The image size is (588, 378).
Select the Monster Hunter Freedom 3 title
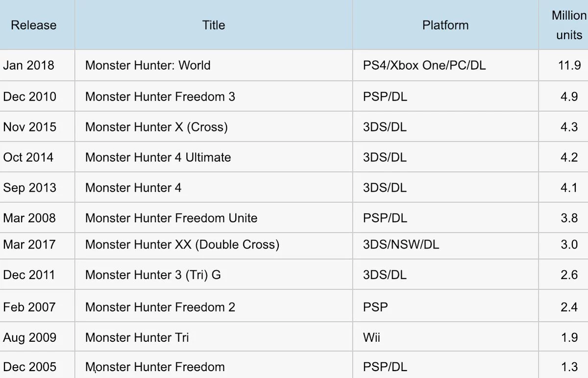point(160,97)
